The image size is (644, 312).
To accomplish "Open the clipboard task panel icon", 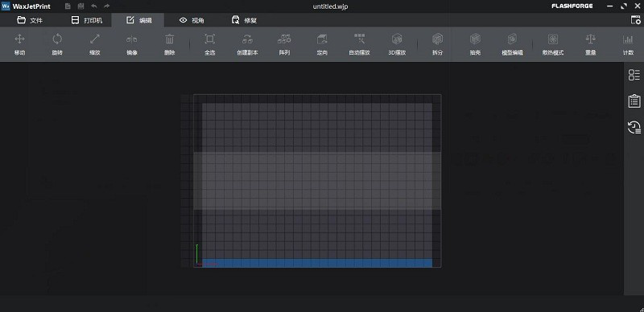I will pyautogui.click(x=634, y=101).
